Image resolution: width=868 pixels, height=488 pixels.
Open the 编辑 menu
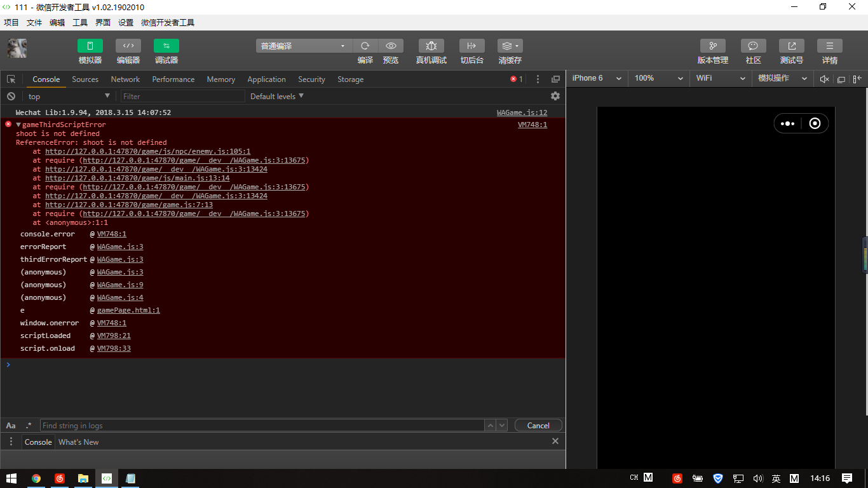[57, 22]
